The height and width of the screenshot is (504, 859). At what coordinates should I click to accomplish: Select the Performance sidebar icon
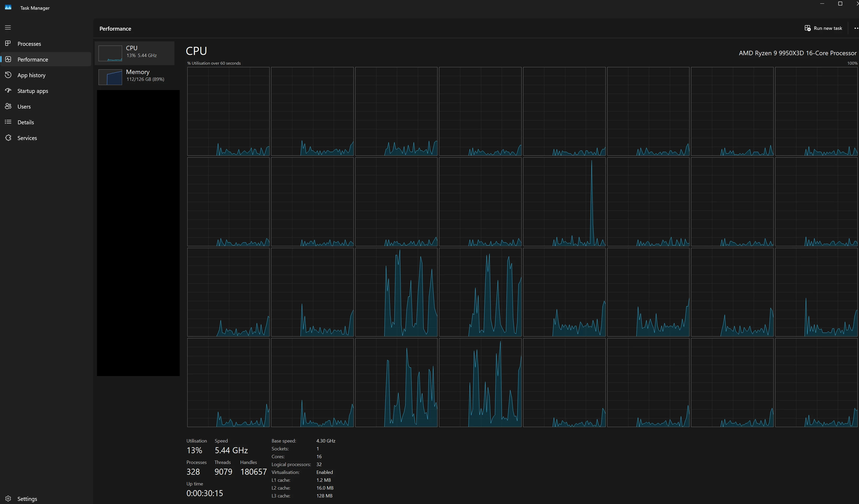pyautogui.click(x=8, y=59)
